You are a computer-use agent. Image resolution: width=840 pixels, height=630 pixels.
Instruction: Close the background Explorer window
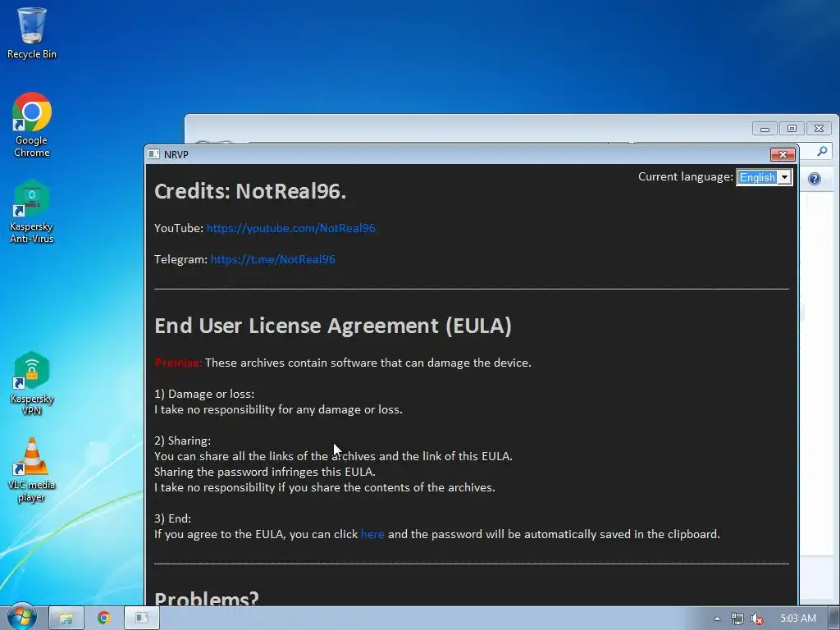coord(819,129)
